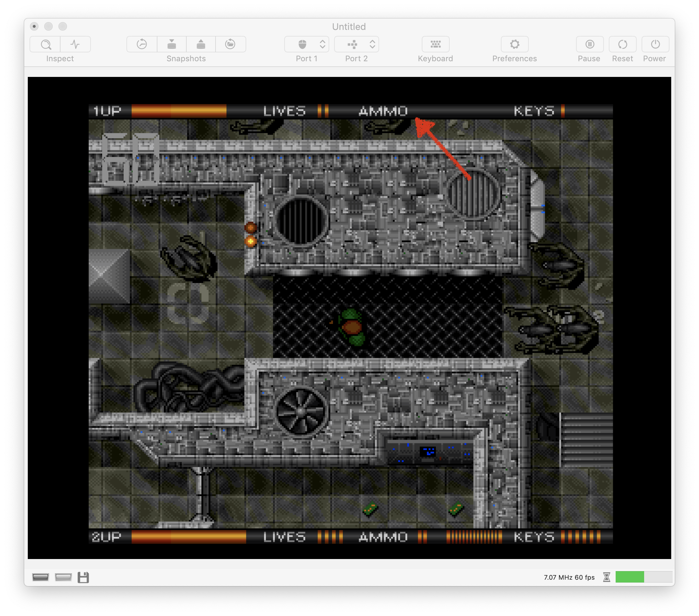The height and width of the screenshot is (616, 699).
Task: Click the green activity bar in status bar
Action: pos(630,577)
